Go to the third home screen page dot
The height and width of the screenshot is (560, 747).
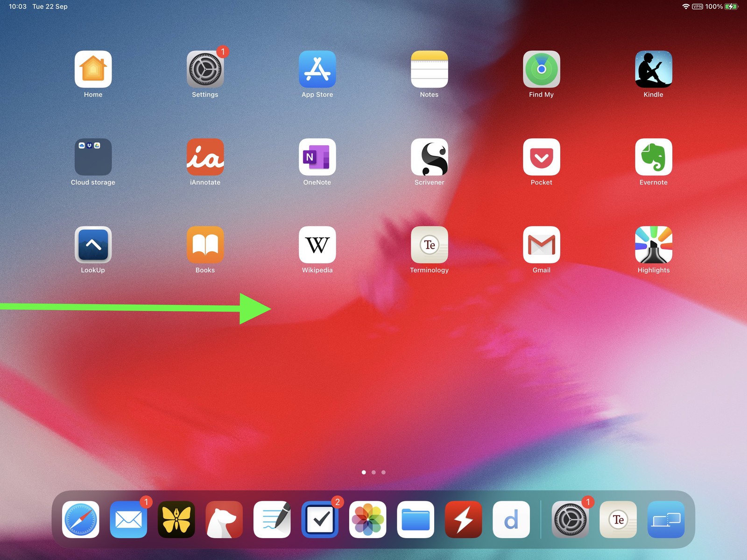point(383,472)
